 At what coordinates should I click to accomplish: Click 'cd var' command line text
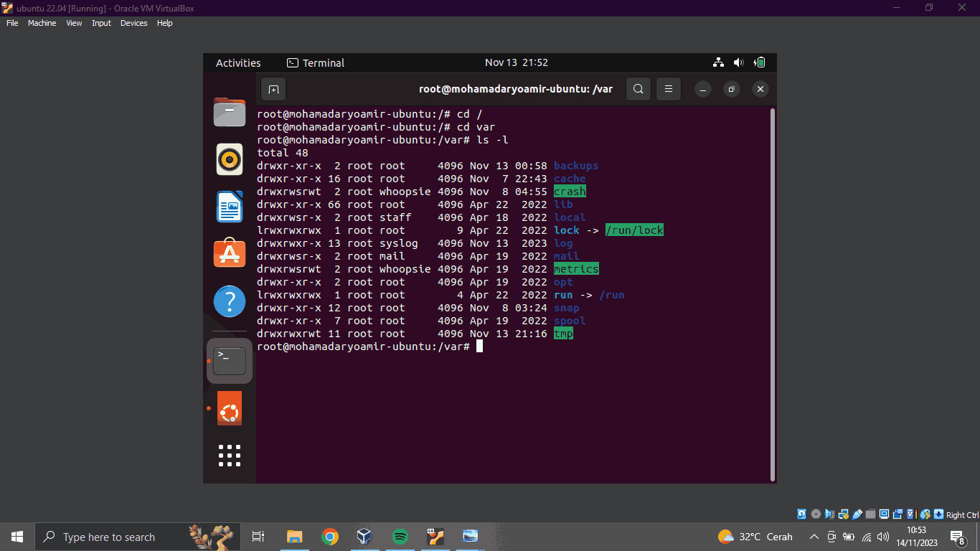pyautogui.click(x=476, y=127)
